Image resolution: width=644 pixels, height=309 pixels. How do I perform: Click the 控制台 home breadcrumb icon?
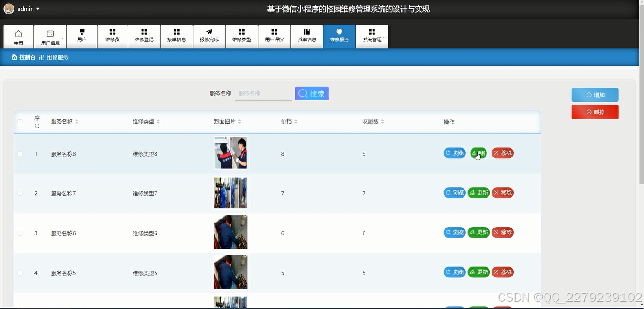(x=15, y=57)
